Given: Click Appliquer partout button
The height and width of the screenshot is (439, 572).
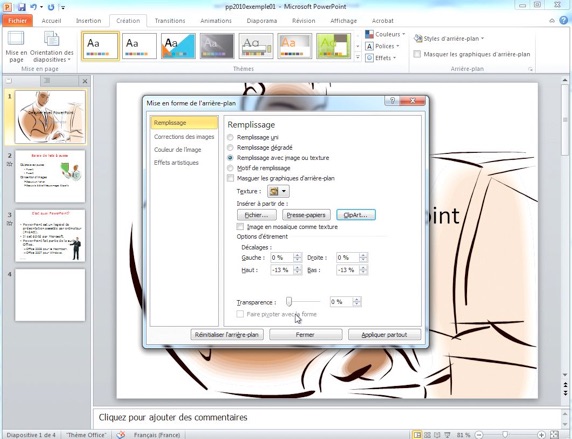Looking at the screenshot, I should (384, 335).
